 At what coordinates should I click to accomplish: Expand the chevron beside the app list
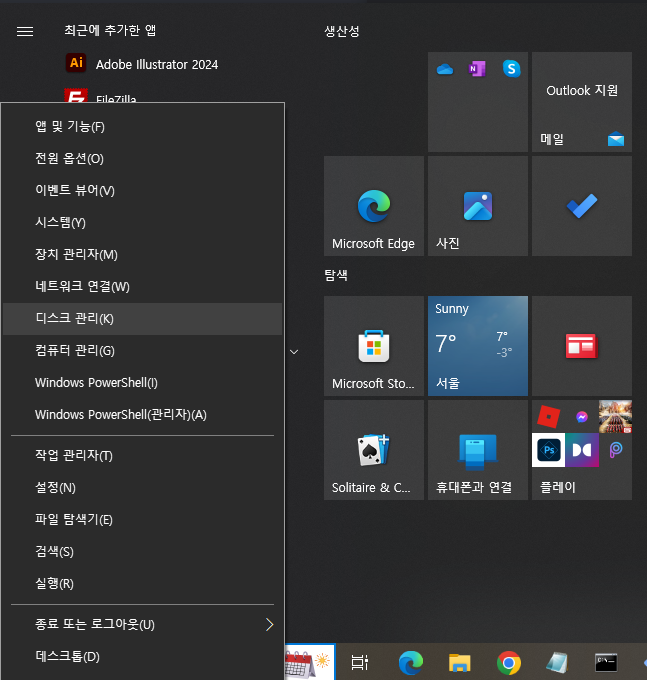[294, 352]
